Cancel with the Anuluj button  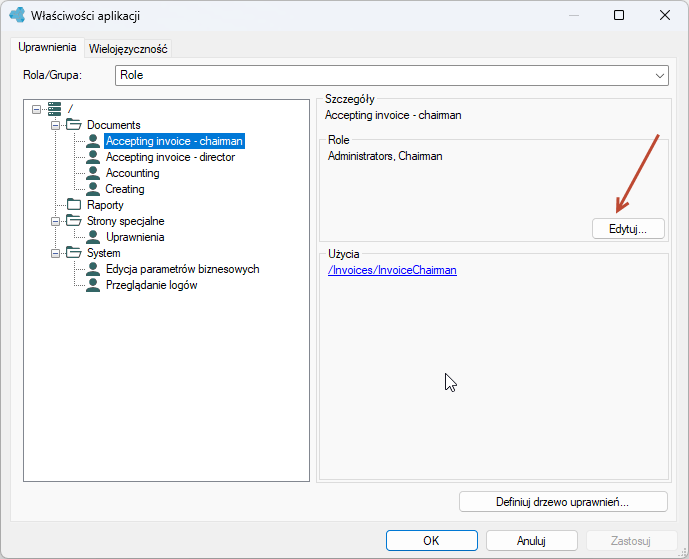[531, 541]
